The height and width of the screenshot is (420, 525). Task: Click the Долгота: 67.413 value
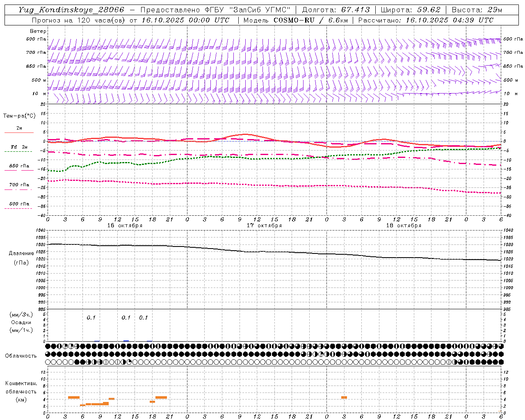pyautogui.click(x=336, y=10)
